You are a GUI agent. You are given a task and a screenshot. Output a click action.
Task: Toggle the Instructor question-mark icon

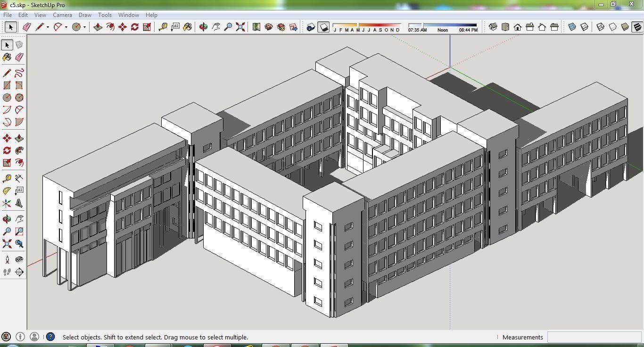click(x=50, y=337)
